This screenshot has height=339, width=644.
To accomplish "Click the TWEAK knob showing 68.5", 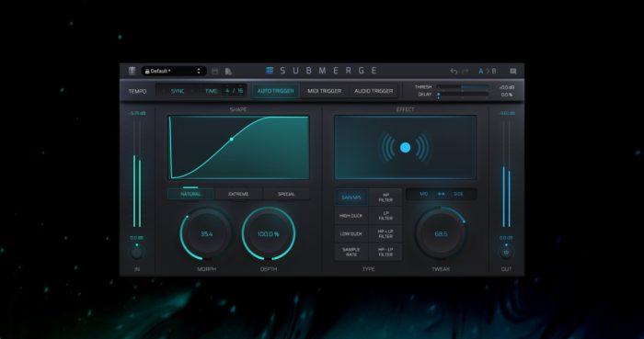I will (441, 234).
